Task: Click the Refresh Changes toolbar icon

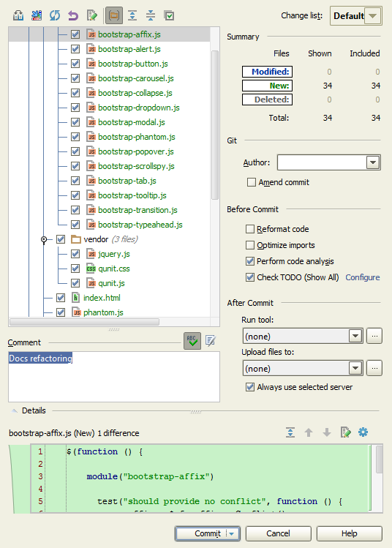Action: click(55, 15)
